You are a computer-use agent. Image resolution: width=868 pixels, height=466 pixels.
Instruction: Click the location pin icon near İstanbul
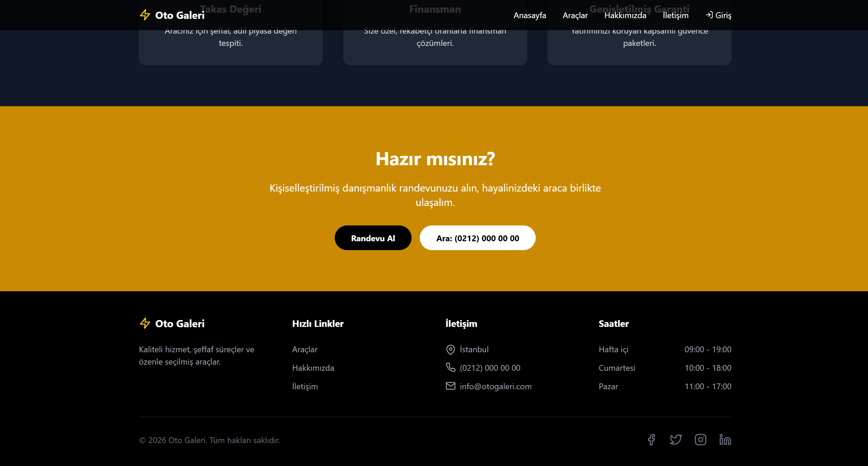450,349
